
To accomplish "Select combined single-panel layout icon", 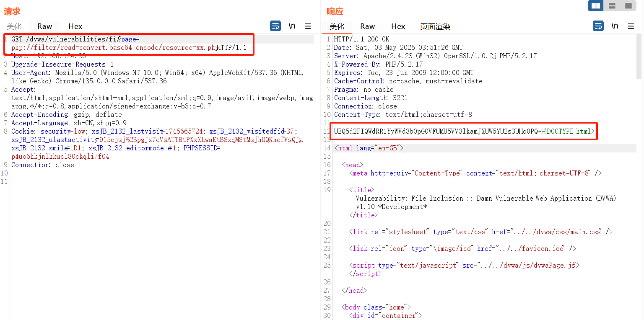I will click(x=628, y=6).
